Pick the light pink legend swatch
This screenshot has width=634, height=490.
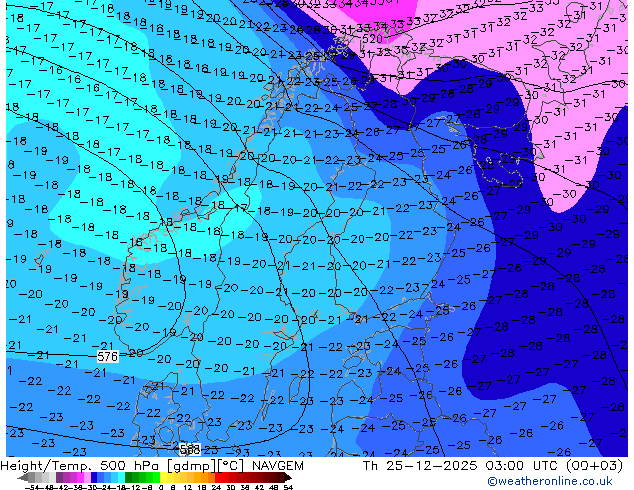(87, 477)
